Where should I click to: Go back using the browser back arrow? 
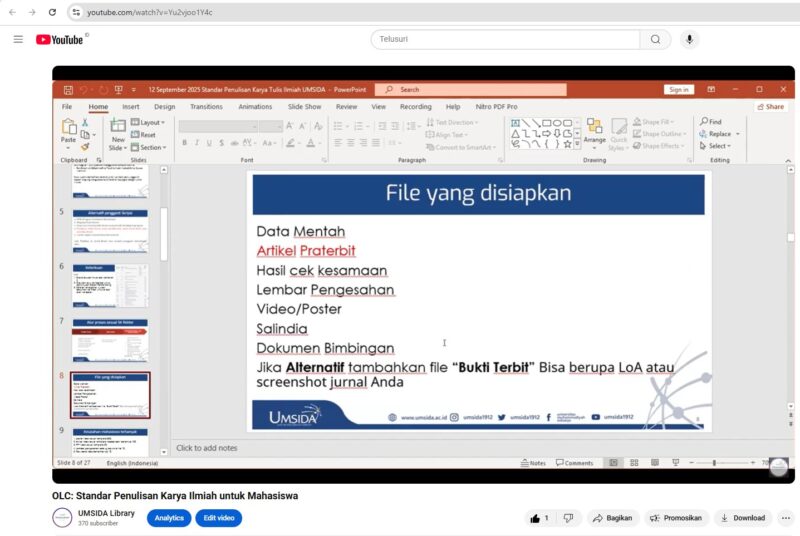pyautogui.click(x=11, y=12)
